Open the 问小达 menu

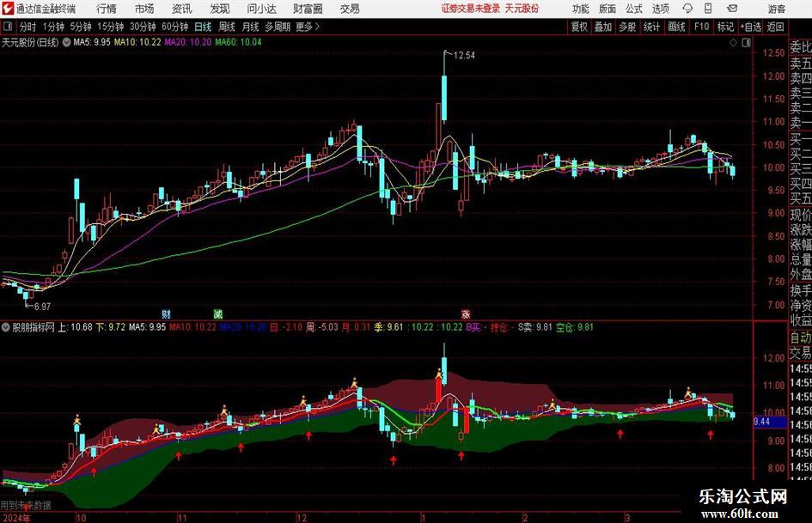[261, 9]
